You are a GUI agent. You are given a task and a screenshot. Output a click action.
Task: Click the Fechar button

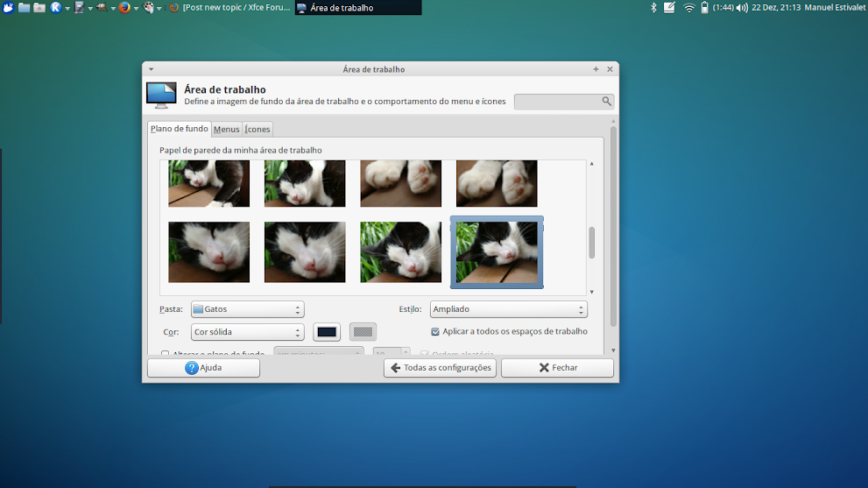coord(557,368)
